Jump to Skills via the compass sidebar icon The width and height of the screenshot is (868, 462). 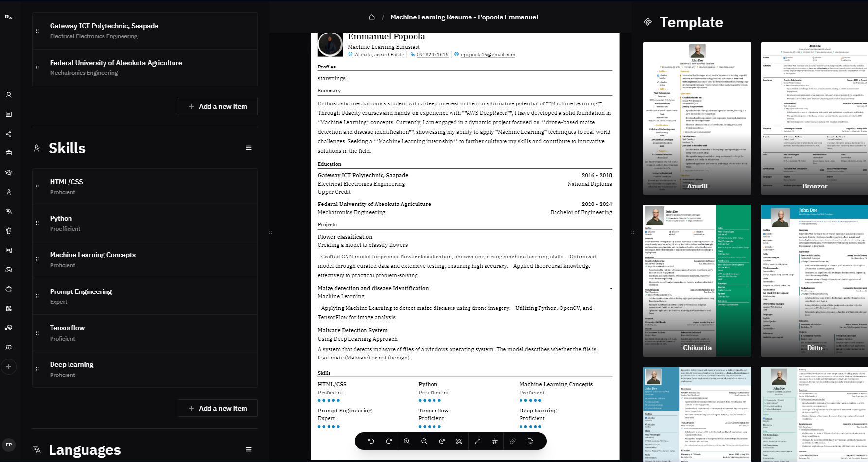point(9,192)
